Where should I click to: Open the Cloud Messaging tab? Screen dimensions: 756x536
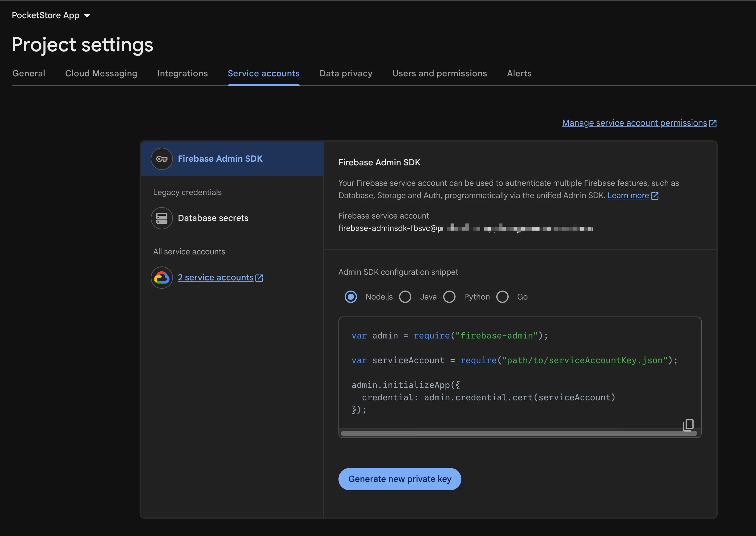pyautogui.click(x=101, y=74)
